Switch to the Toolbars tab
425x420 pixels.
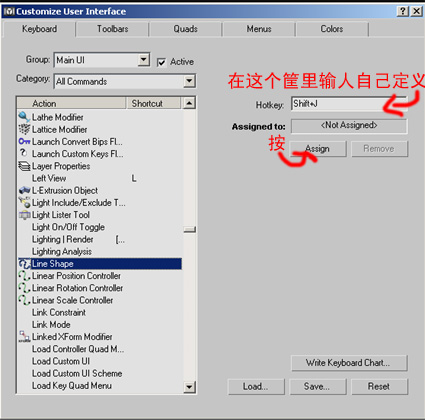[112, 29]
